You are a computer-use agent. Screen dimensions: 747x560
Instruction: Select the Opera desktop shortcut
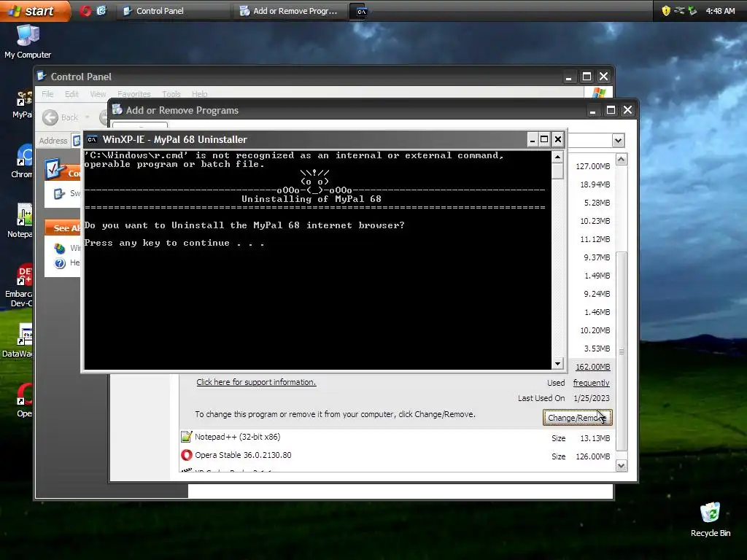[24, 401]
